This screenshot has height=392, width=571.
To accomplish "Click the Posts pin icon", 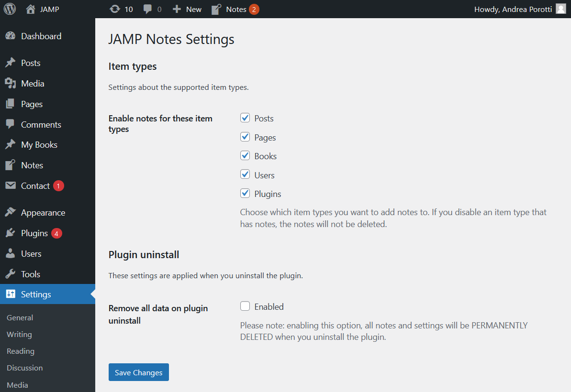I will tap(11, 63).
